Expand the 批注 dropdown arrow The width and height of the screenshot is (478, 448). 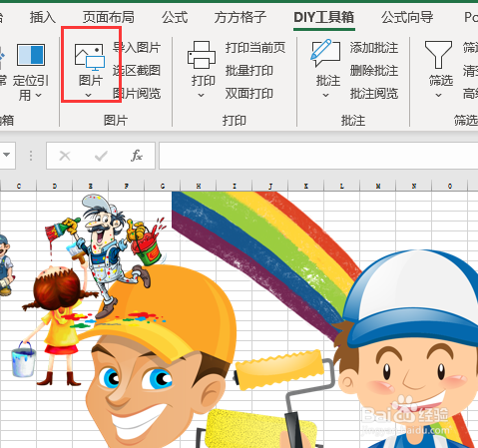[325, 95]
